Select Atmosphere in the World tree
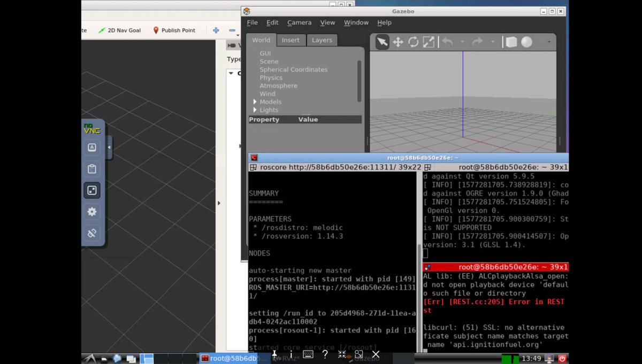642x364 pixels. (278, 86)
